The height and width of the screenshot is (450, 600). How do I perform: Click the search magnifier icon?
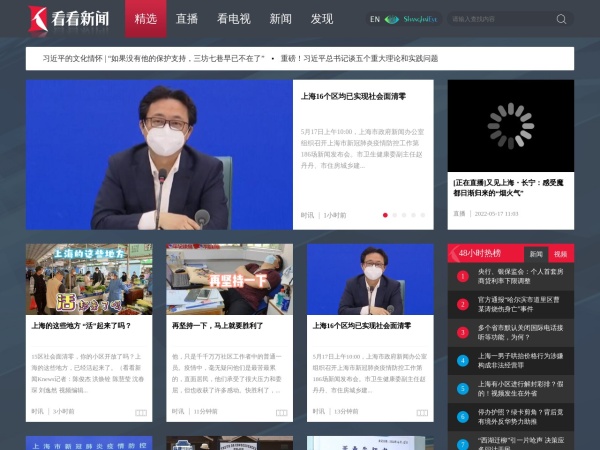pos(561,19)
